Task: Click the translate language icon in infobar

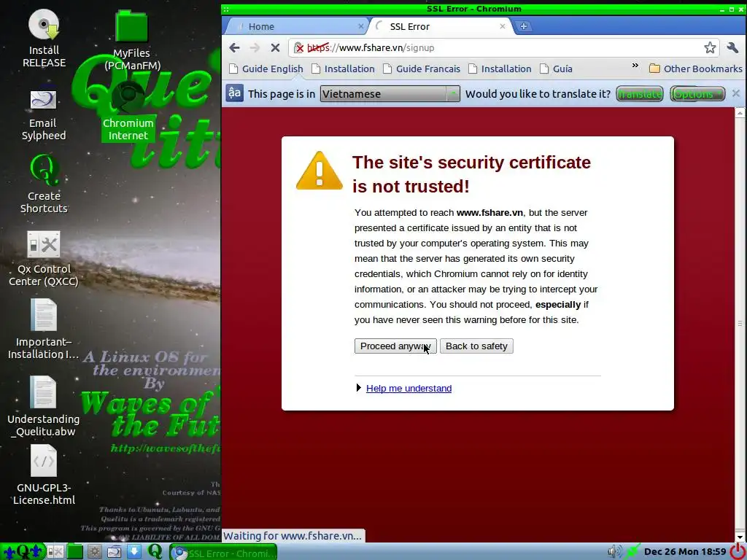Action: pyautogui.click(x=234, y=93)
